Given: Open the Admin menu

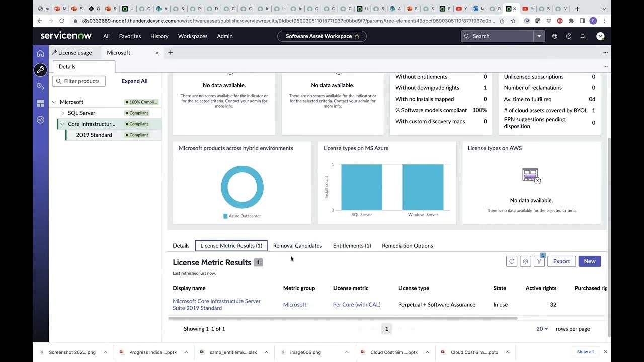Looking at the screenshot, I should point(225,36).
